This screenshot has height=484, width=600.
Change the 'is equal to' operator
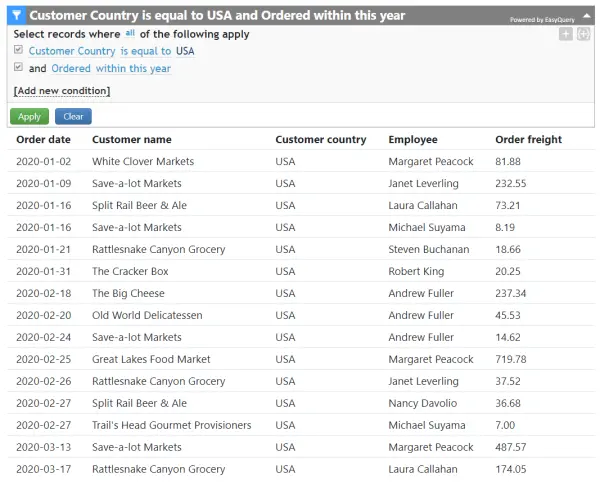[145, 51]
